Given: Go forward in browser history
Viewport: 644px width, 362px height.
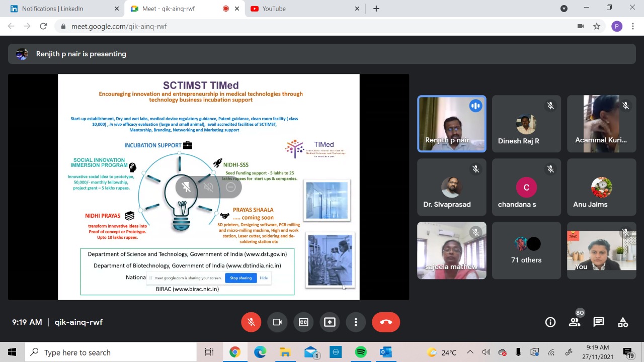Looking at the screenshot, I should [x=27, y=26].
